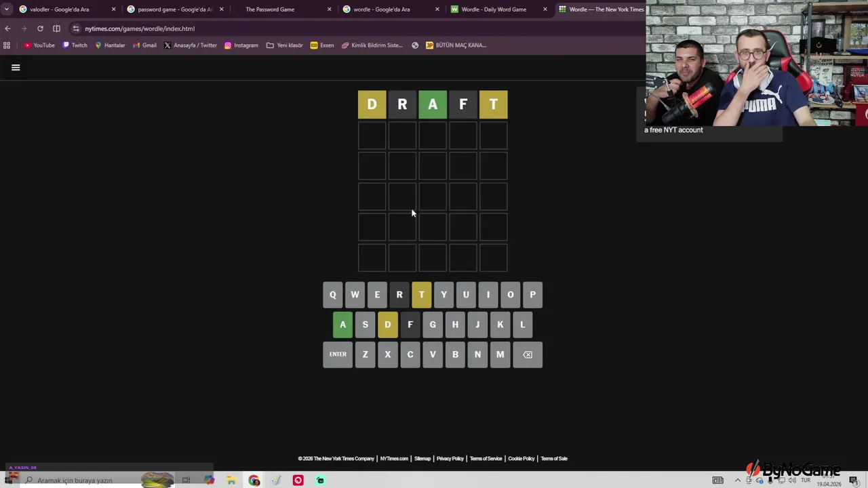Expand the Yeni klasör bookmark folder
868x488 pixels.
pos(285,45)
